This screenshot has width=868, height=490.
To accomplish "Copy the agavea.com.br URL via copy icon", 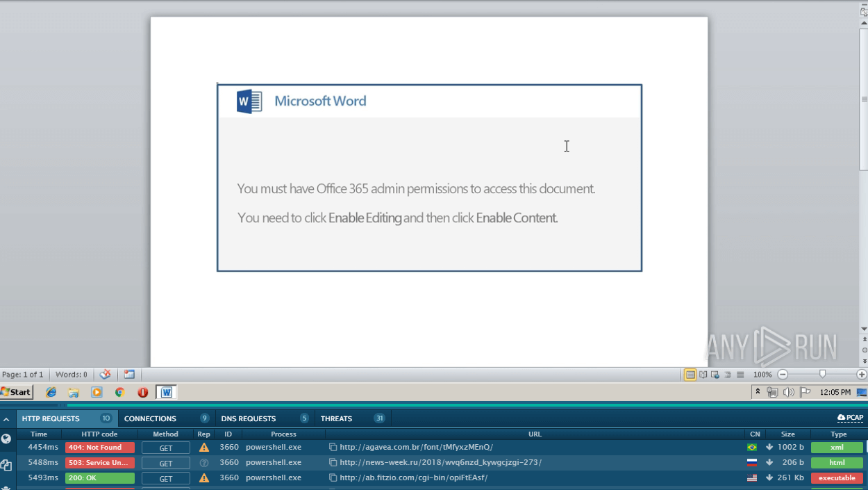I will click(x=333, y=447).
